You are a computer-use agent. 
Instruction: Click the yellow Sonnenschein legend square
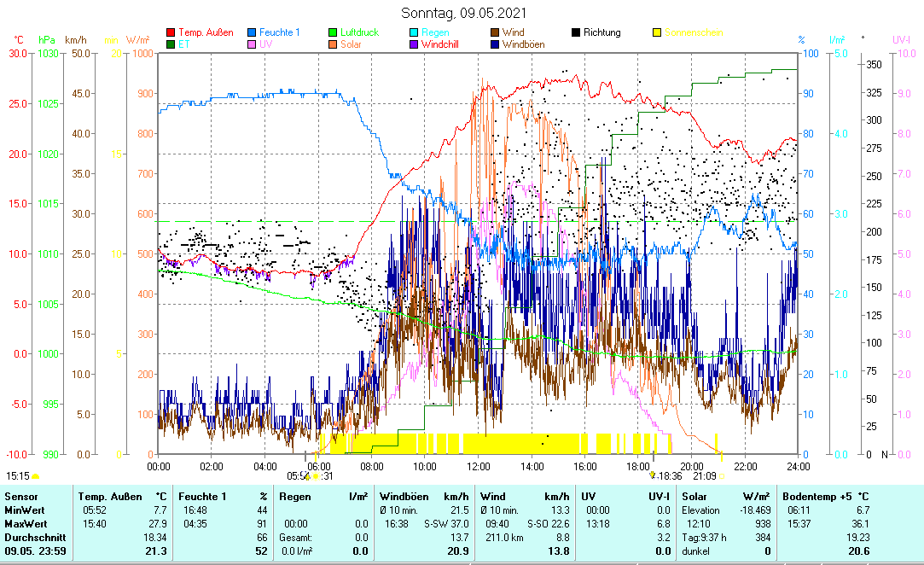(x=658, y=33)
